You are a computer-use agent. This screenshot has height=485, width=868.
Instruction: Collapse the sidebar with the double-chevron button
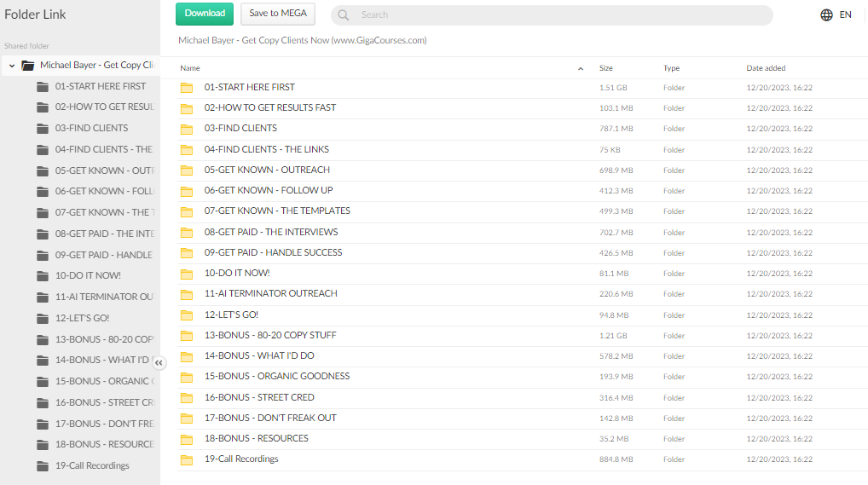(159, 362)
